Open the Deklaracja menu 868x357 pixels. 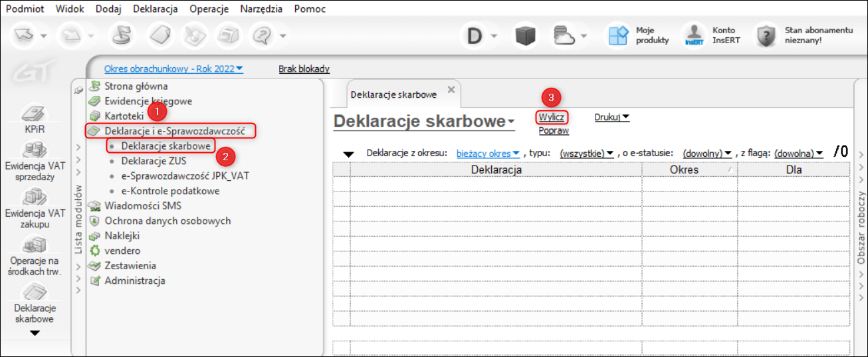pos(155,9)
